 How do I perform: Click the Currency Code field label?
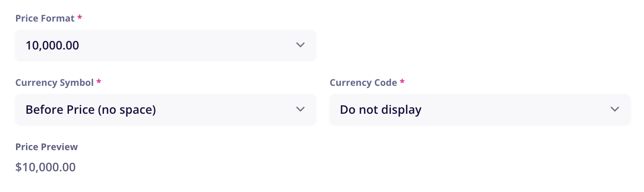[x=363, y=83]
